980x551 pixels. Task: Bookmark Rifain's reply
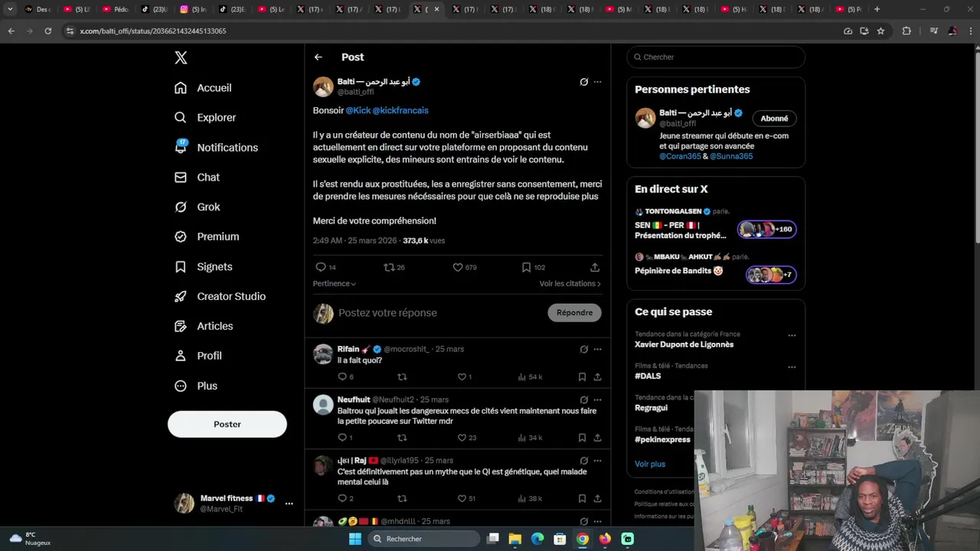[x=582, y=377]
